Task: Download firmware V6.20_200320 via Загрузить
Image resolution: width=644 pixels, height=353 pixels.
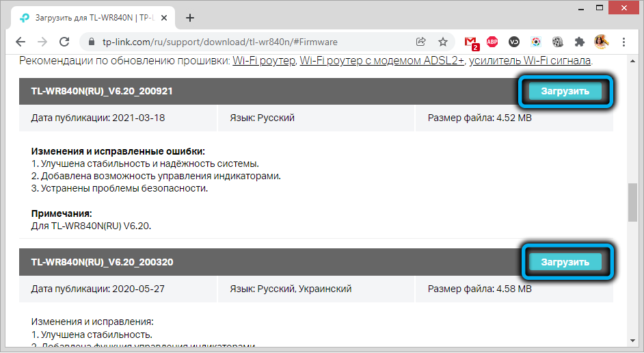Action: pyautogui.click(x=565, y=262)
